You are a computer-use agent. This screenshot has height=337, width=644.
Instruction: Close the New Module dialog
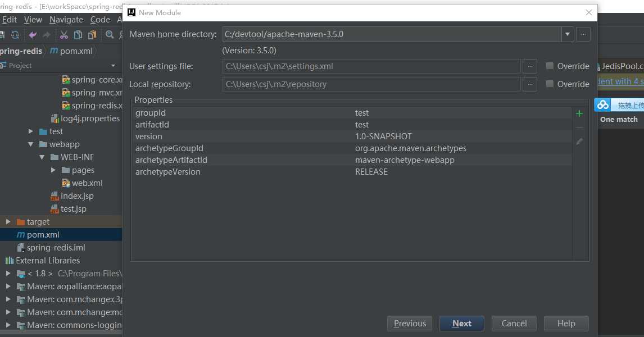[588, 12]
